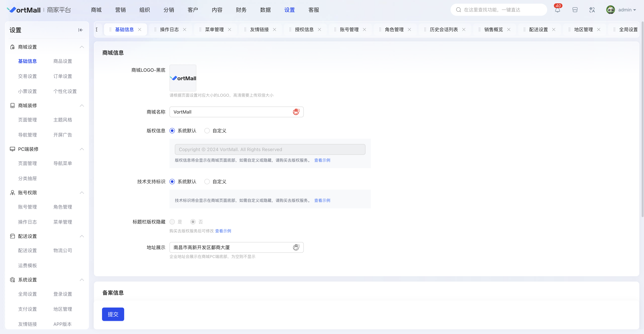Click the notification bell icon
Viewport: 644px width, 334px height.
557,10
